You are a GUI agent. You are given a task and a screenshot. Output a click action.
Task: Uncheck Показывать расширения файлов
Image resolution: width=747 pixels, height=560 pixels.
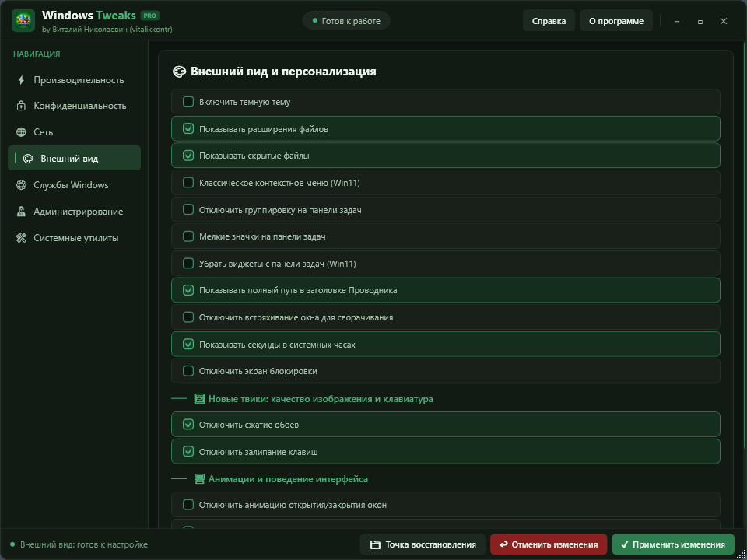coord(188,128)
